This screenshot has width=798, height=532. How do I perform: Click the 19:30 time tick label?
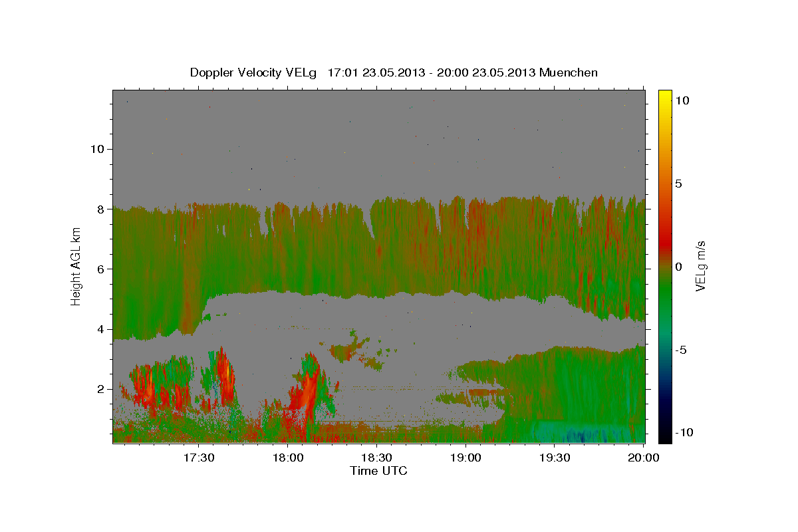pos(554,458)
